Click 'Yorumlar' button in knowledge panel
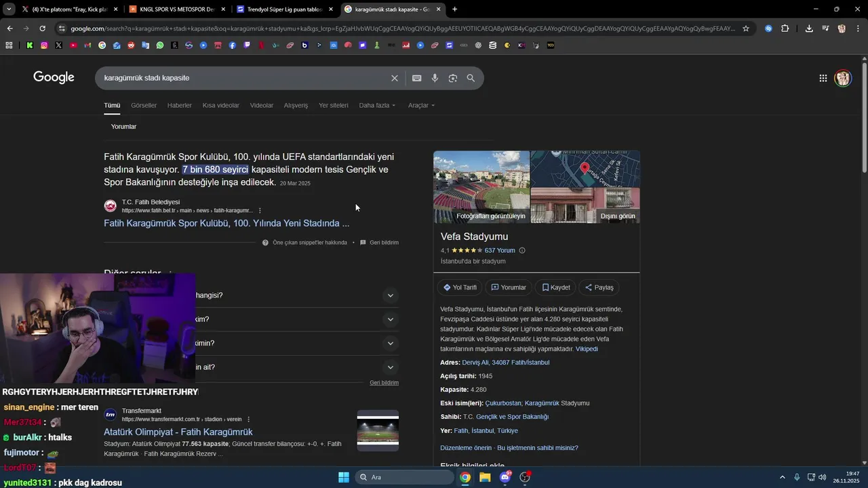Screen dimensions: 868x488 click(509, 287)
